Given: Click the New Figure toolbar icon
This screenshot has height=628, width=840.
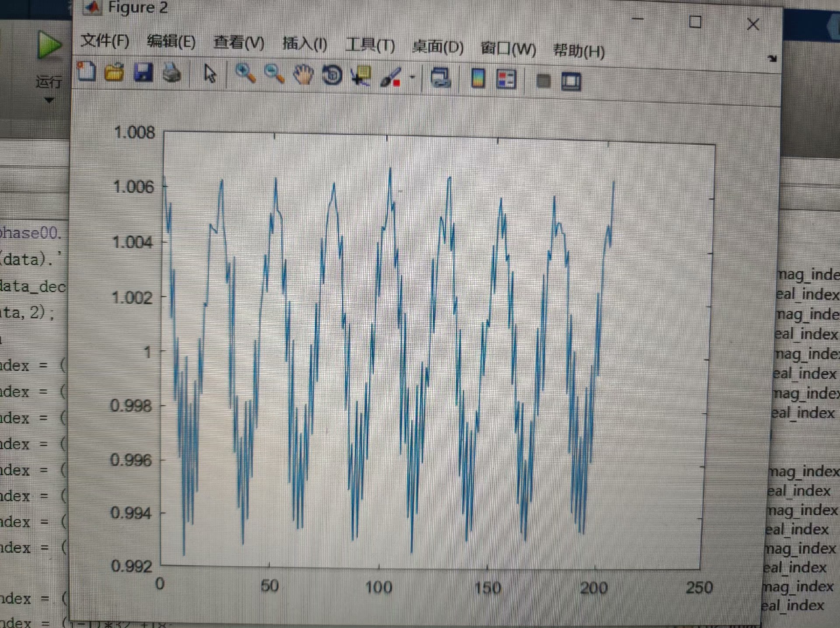Looking at the screenshot, I should click(x=86, y=71).
